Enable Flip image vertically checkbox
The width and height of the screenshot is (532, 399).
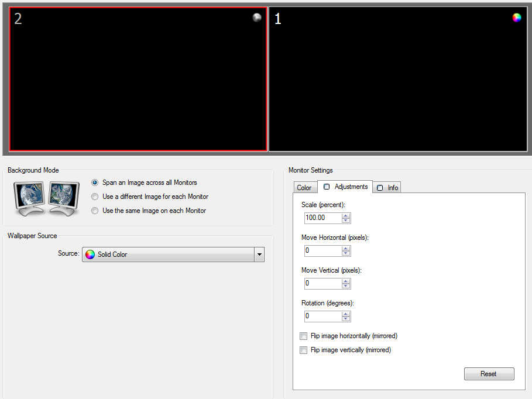coord(303,350)
